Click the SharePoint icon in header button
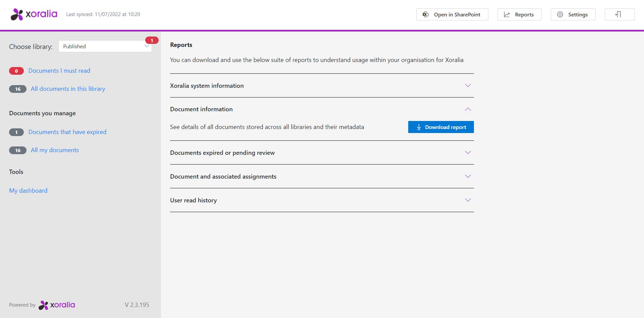The height and width of the screenshot is (318, 644). tap(426, 14)
